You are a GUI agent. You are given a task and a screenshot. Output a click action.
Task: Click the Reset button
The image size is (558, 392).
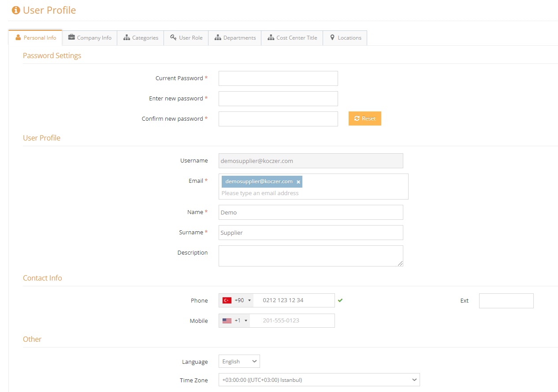(x=365, y=118)
